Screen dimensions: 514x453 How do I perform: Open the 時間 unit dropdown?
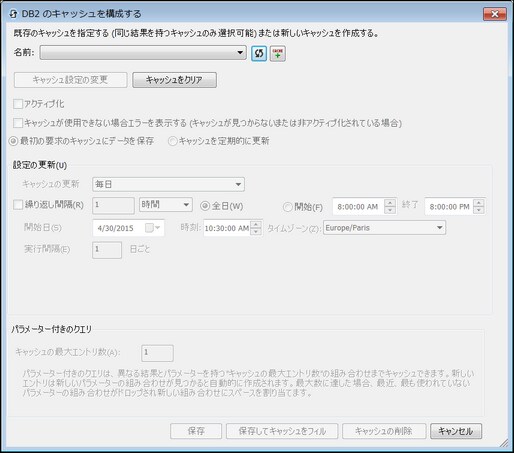(166, 204)
